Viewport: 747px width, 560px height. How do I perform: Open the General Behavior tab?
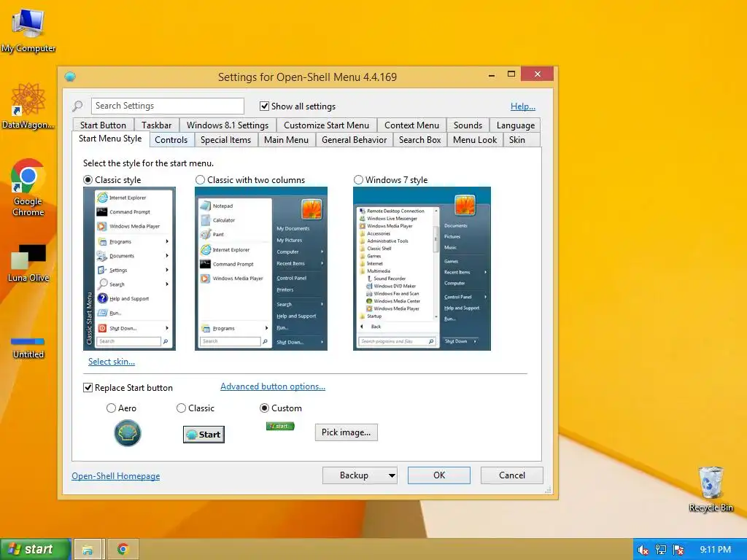click(x=354, y=140)
